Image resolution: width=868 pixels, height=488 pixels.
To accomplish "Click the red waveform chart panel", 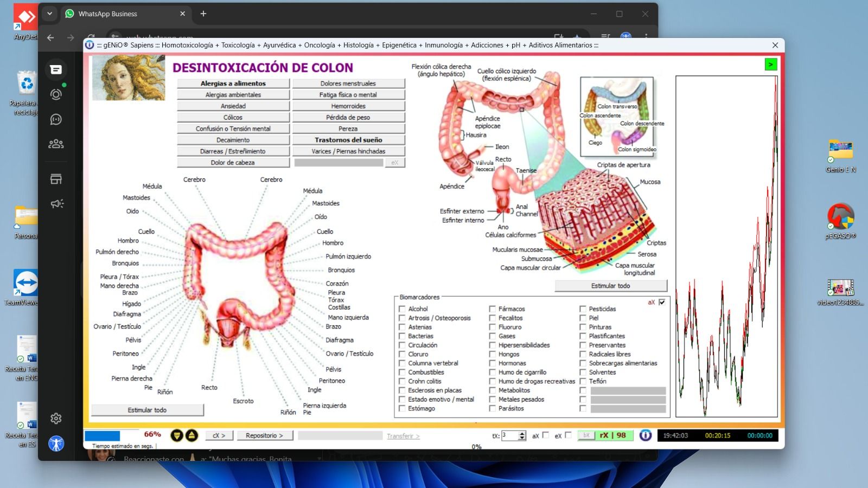I will click(x=726, y=247).
